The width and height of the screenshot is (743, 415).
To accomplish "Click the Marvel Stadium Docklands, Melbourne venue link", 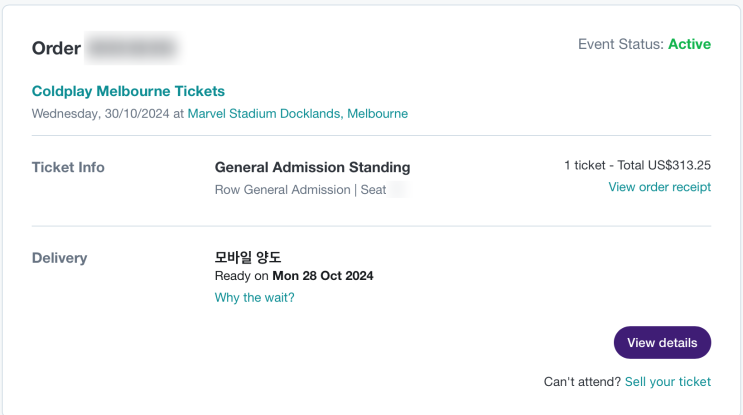I will [297, 114].
